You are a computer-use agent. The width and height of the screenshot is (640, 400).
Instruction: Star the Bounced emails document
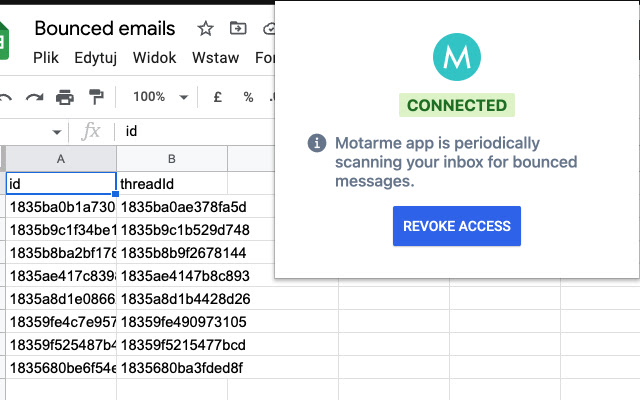pyautogui.click(x=205, y=28)
